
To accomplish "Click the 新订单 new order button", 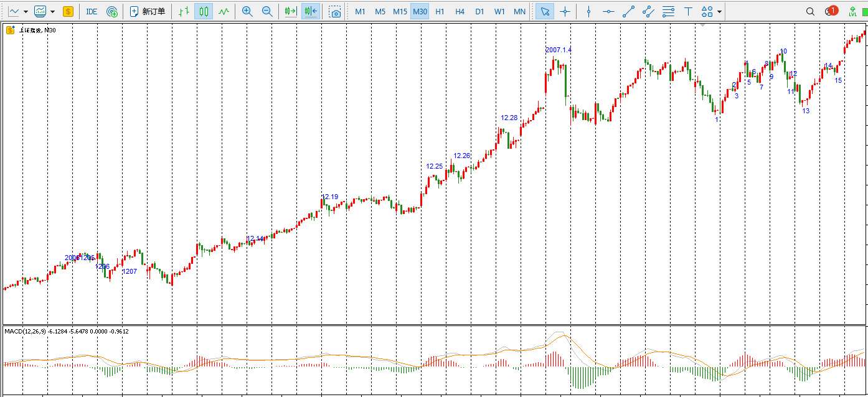I will (x=148, y=11).
